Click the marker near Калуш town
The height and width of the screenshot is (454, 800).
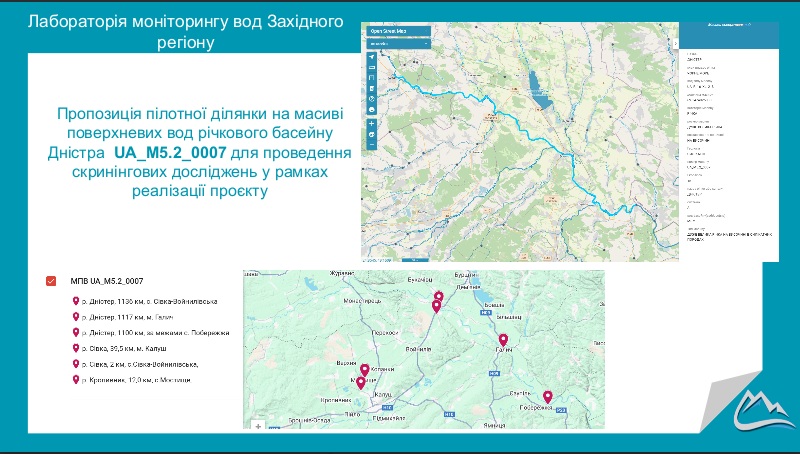[x=362, y=382]
